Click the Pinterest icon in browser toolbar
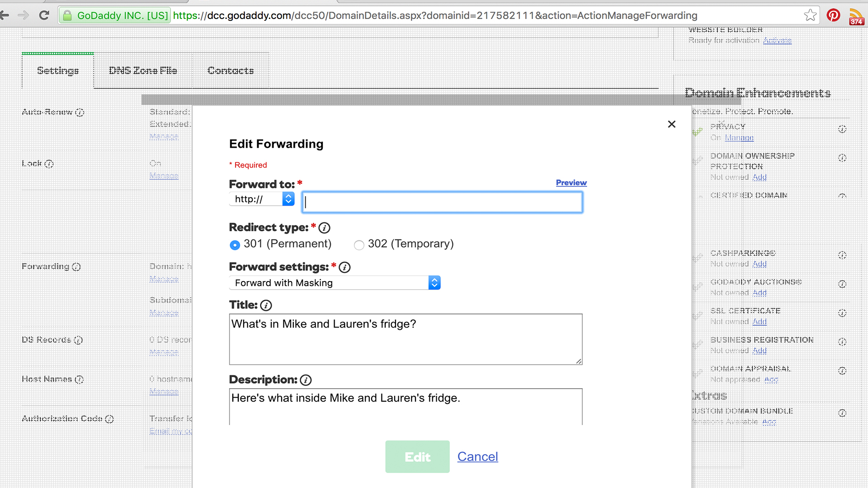Screen dimensions: 868x488 click(836, 15)
